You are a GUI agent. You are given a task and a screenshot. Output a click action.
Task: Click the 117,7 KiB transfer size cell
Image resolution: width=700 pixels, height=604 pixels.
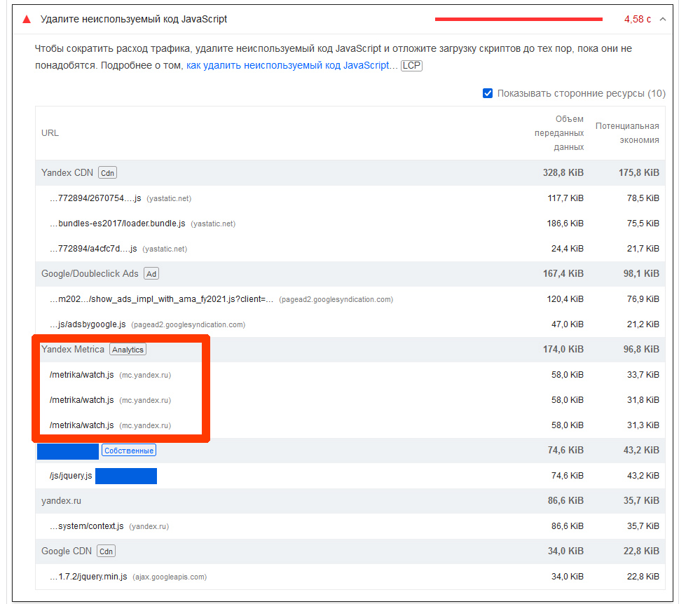(565, 198)
